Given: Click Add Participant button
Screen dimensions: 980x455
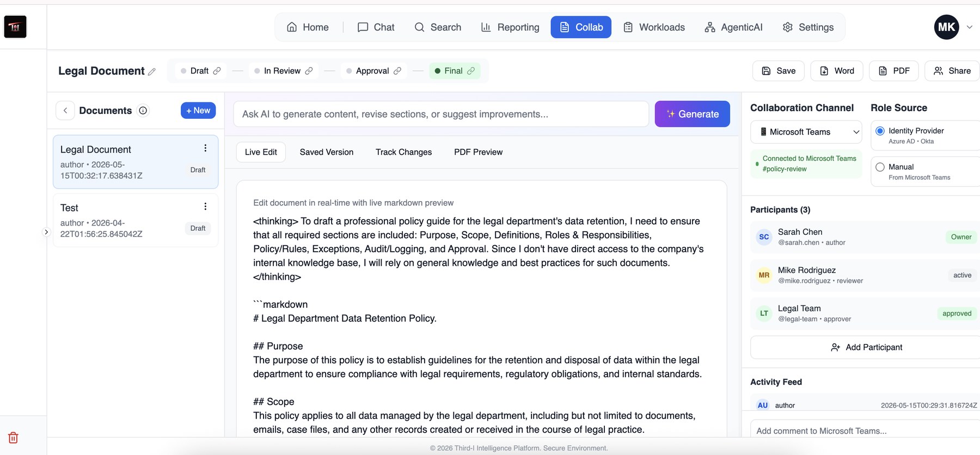Looking at the screenshot, I should [866, 347].
